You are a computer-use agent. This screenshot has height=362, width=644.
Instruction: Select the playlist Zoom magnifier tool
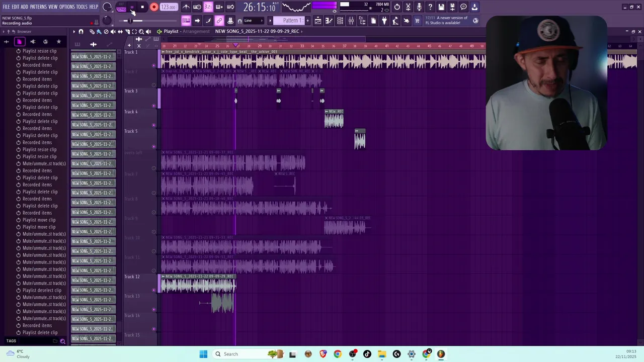[x=141, y=32]
